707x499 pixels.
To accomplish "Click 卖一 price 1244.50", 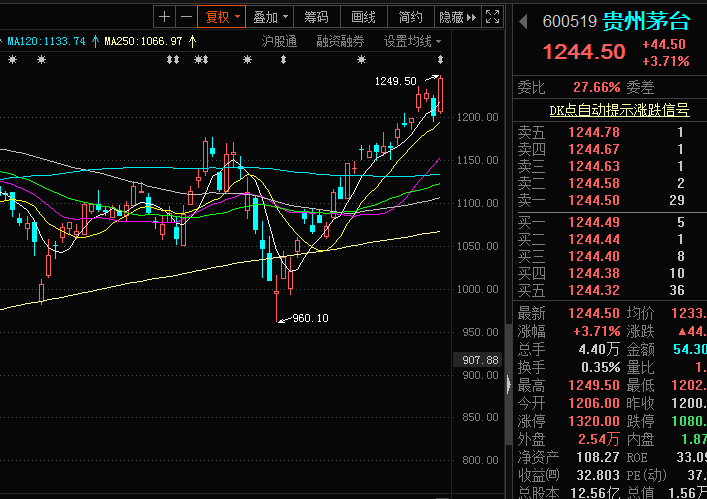I will tap(594, 200).
